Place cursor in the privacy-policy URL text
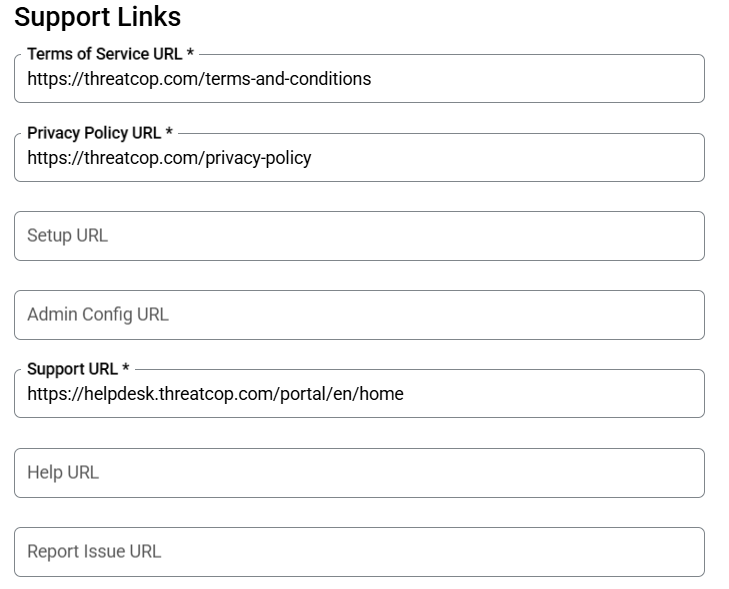This screenshot has height=589, width=729. (169, 158)
